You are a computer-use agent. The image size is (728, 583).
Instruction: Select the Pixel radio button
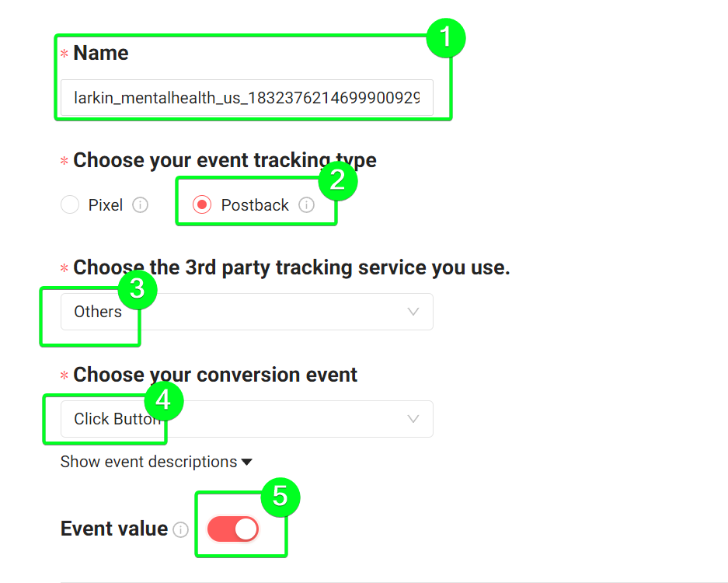coord(70,204)
